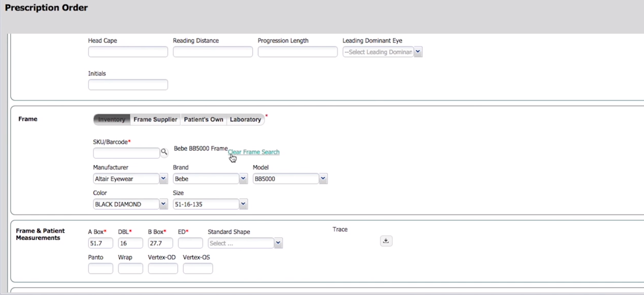This screenshot has width=644, height=295.
Task: Click the Clear Frame Search link
Action: tap(254, 152)
